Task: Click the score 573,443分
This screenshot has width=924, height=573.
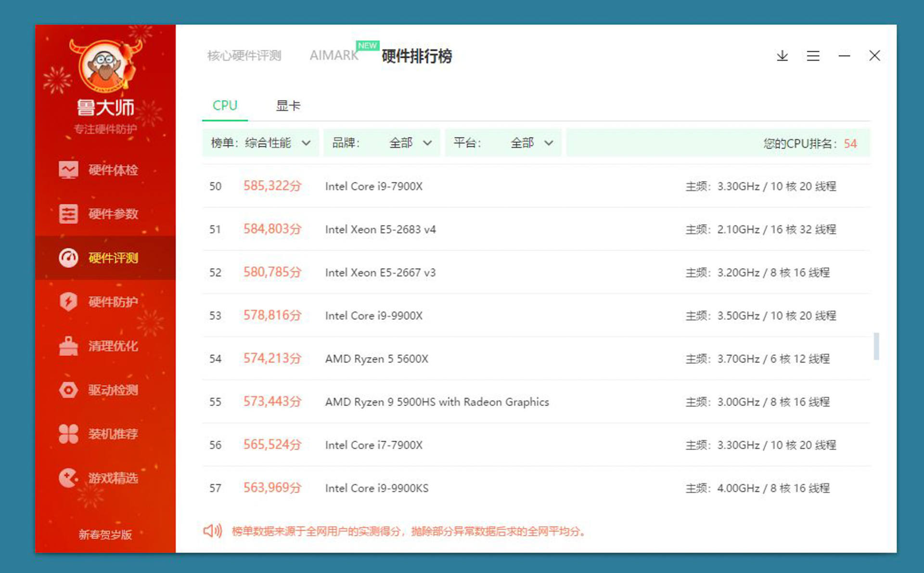Action: 272,401
